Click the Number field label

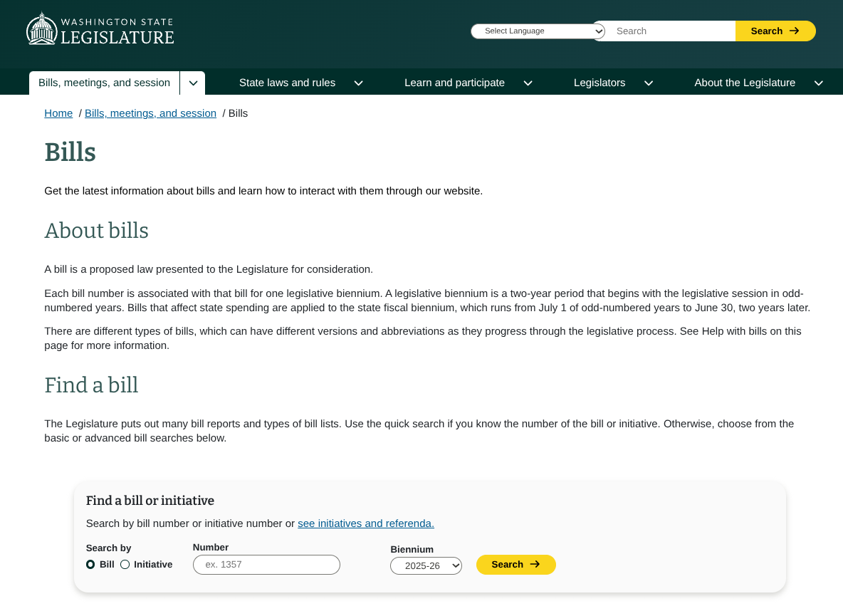[x=211, y=547]
